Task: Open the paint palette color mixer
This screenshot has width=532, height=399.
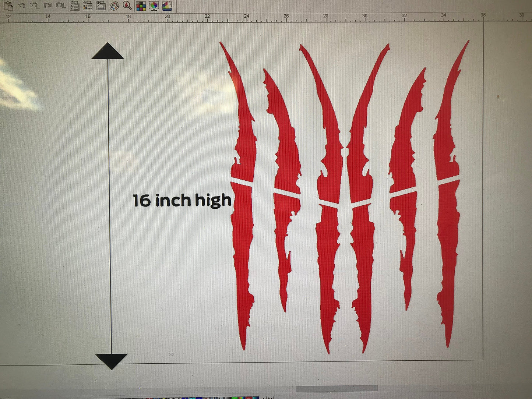Action: coord(114,6)
